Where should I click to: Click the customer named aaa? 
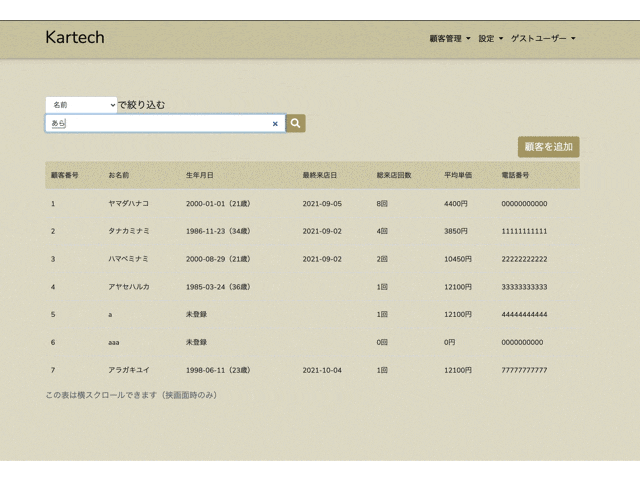pos(113,342)
